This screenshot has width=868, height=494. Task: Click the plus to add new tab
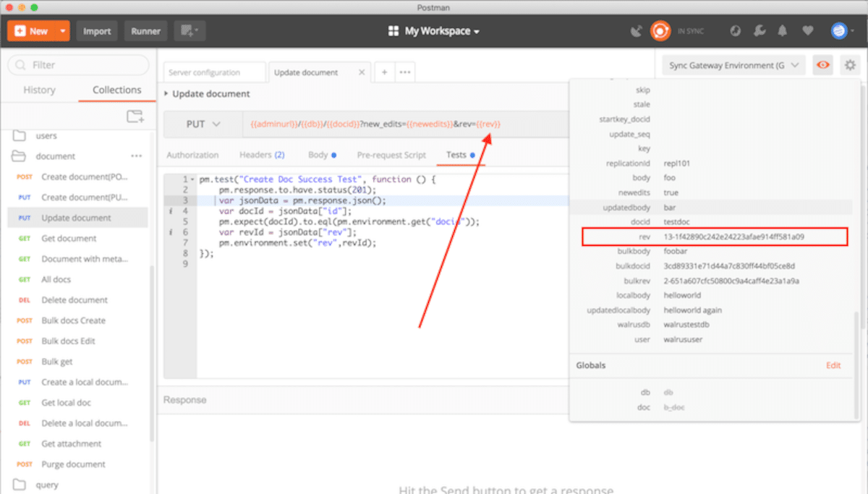tap(385, 72)
